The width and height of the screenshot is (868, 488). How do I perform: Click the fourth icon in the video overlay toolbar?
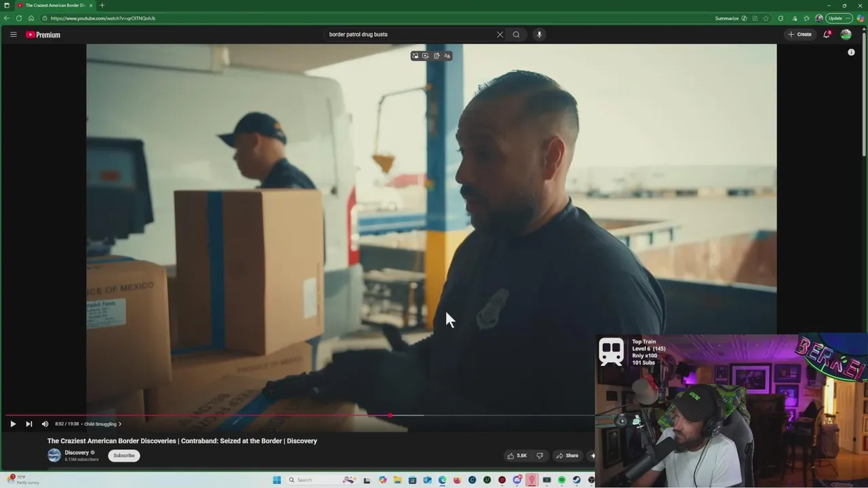pos(447,56)
